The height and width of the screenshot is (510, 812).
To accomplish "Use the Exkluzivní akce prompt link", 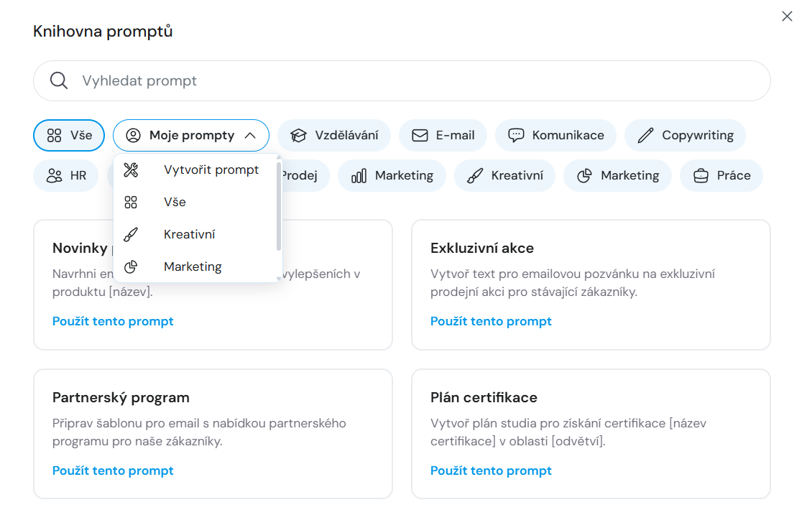I will [491, 321].
